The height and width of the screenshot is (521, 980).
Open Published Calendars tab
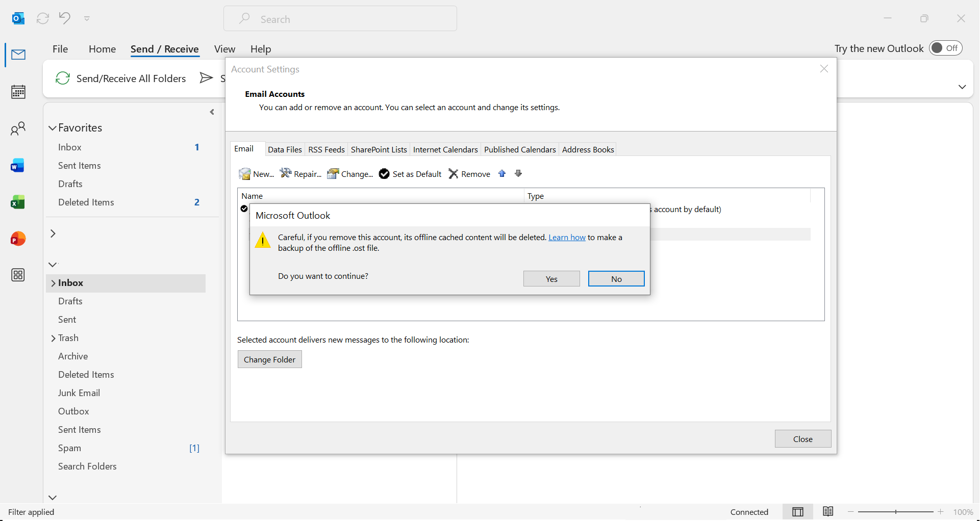click(x=520, y=149)
